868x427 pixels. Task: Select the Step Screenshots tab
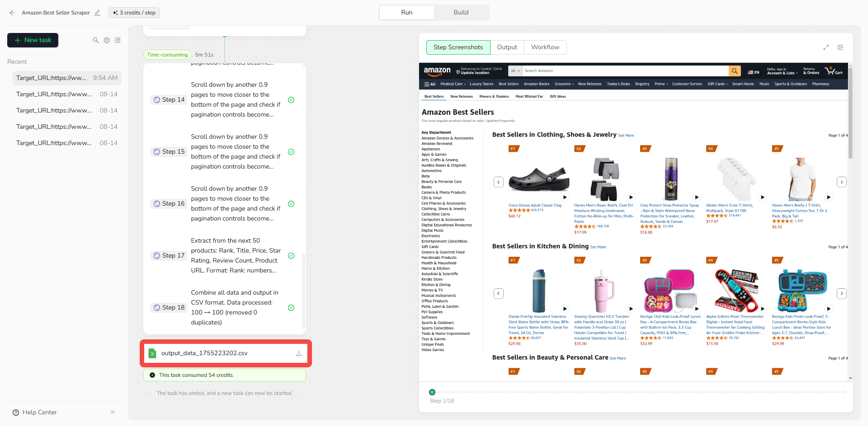pos(458,47)
